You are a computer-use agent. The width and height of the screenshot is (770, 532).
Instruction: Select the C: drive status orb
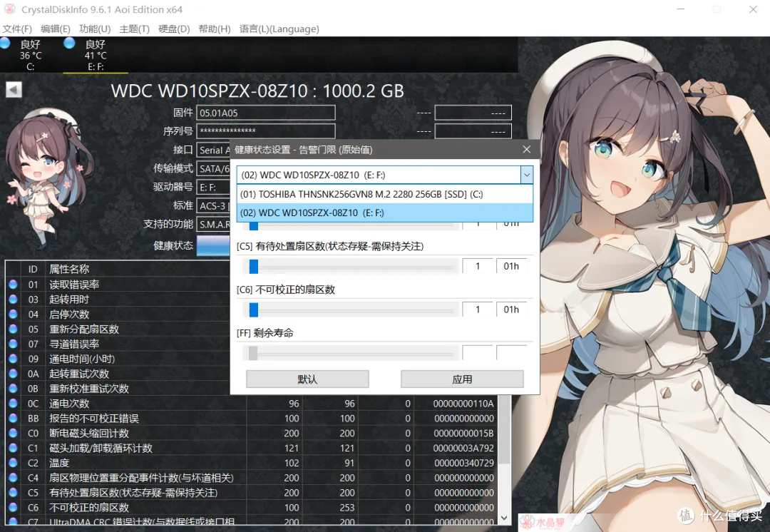click(6, 44)
